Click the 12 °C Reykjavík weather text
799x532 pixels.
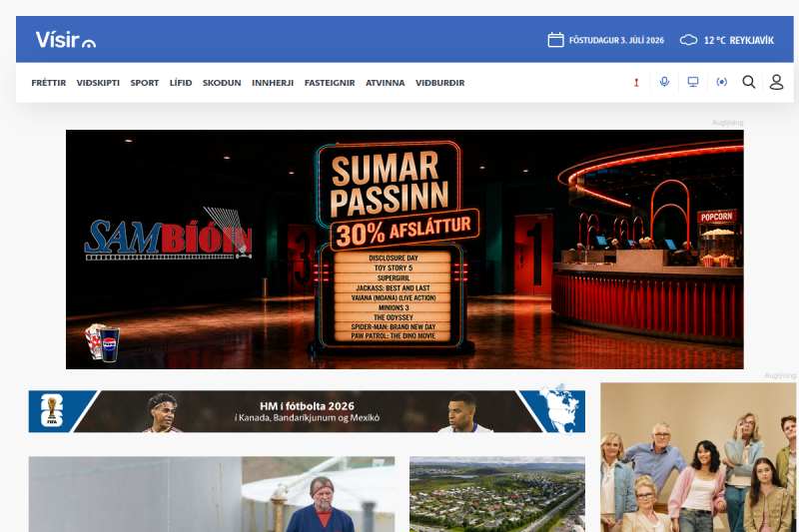pos(738,40)
